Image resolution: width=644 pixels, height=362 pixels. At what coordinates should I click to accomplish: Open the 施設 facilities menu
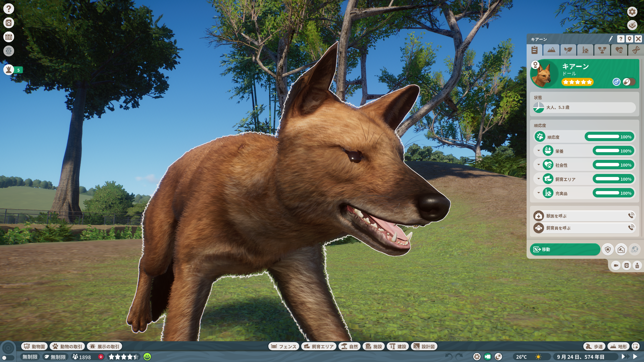click(x=374, y=347)
